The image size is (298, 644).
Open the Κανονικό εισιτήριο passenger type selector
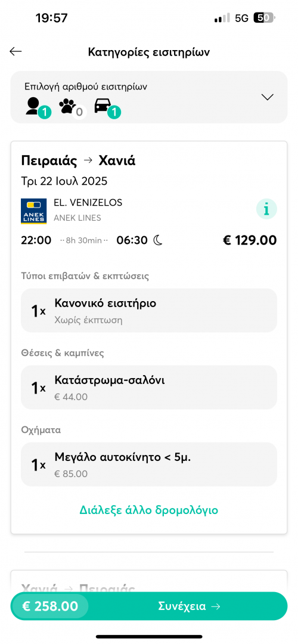tap(149, 310)
